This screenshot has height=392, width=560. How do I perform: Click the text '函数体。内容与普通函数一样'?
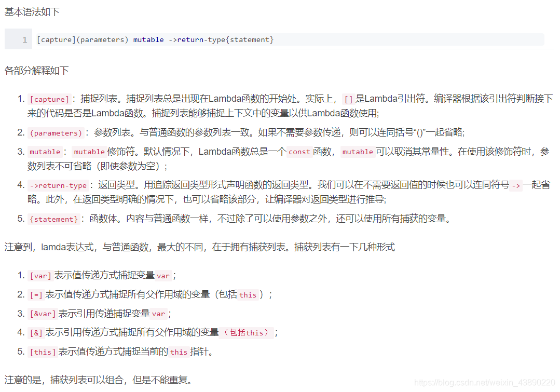click(149, 219)
